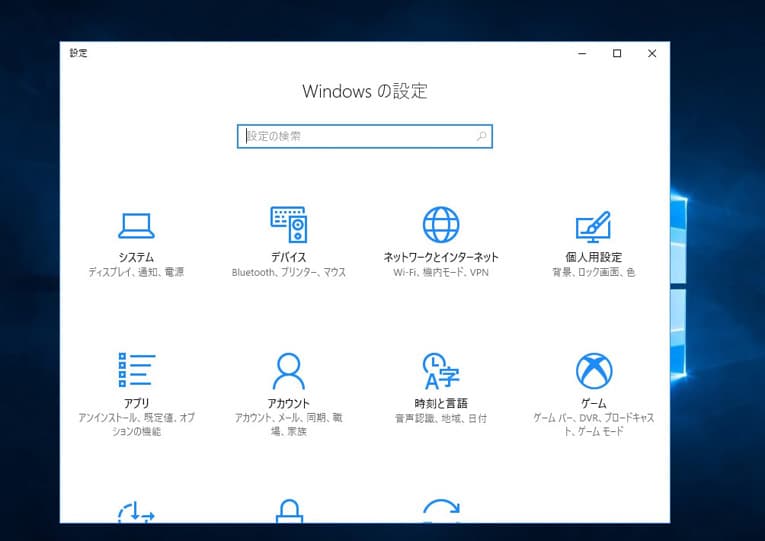Click the magnifier icon in search box
Image resolution: width=765 pixels, height=541 pixels.
tap(481, 136)
